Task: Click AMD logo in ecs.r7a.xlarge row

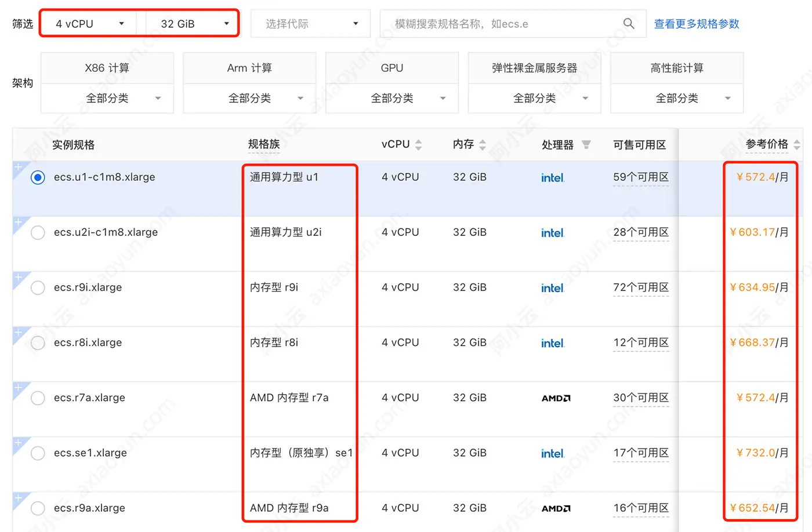Action: click(x=556, y=398)
